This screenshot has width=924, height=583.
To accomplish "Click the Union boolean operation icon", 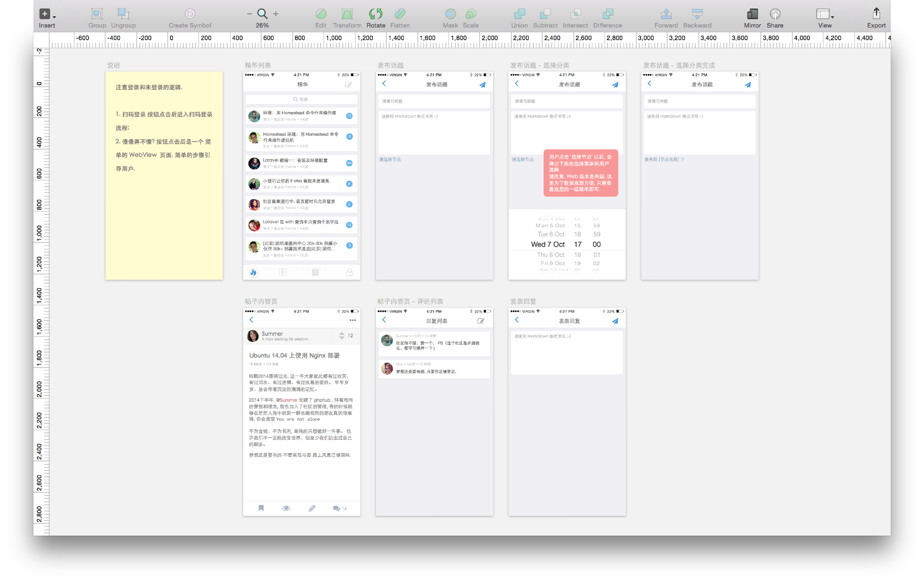I will (x=519, y=14).
